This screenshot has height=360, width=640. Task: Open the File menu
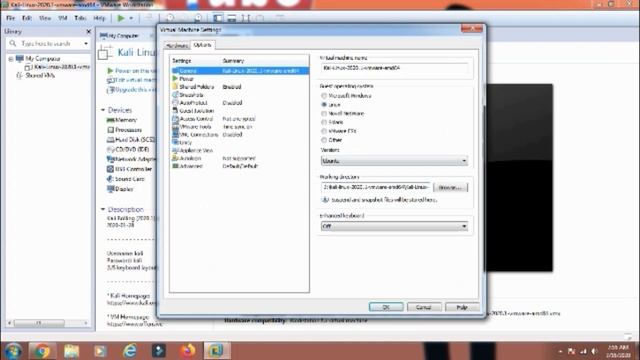coord(10,18)
